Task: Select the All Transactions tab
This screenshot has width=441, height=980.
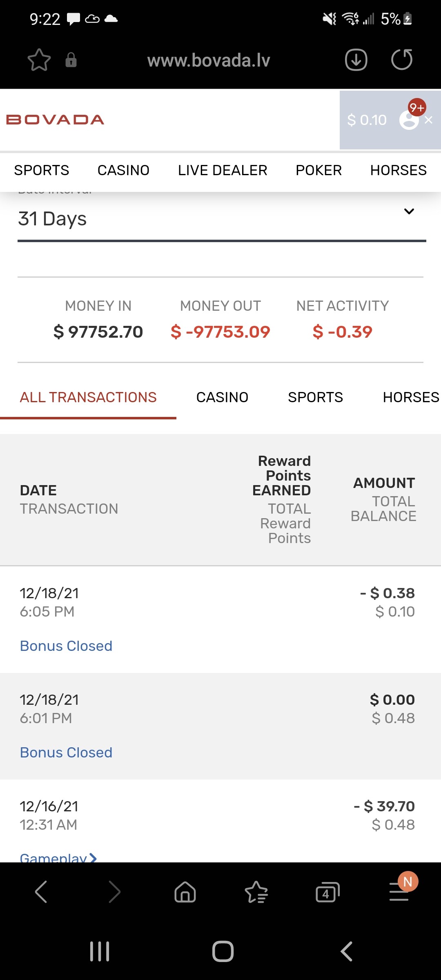Action: [88, 397]
